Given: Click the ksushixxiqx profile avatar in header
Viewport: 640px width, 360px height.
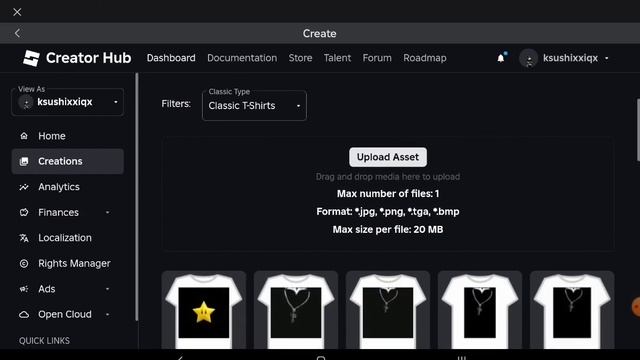Looking at the screenshot, I should pyautogui.click(x=529, y=58).
